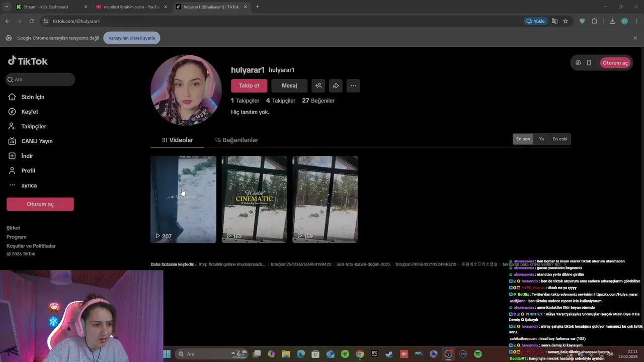Click the Mesaj button
Screen dimensions: 644x362
(289, 85)
